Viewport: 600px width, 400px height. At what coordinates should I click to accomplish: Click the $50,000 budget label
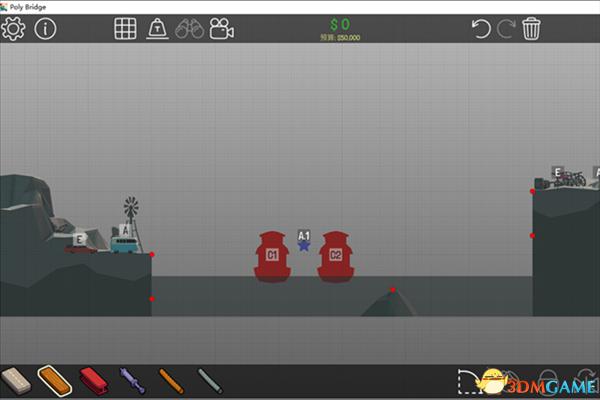pos(340,38)
